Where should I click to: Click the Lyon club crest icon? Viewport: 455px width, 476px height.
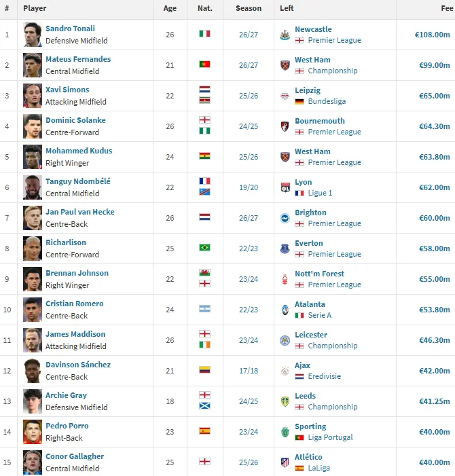coord(285,187)
